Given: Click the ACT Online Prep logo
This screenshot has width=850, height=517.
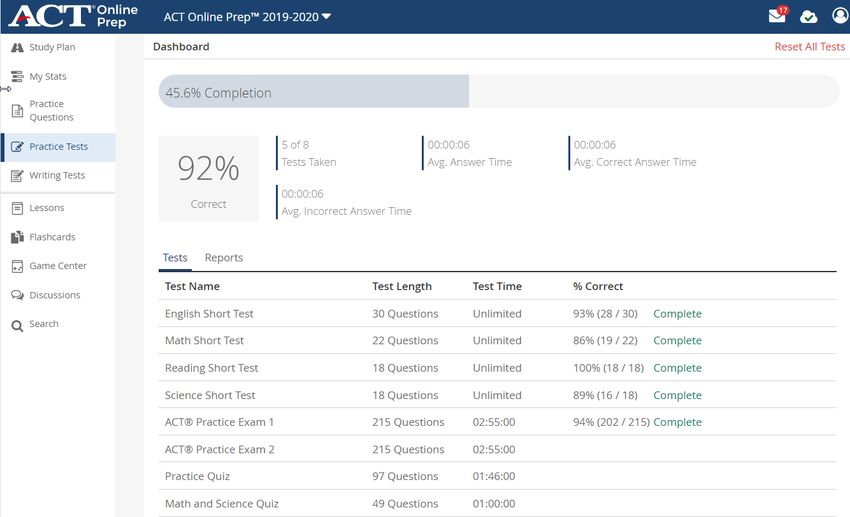Looking at the screenshot, I should click(x=73, y=16).
